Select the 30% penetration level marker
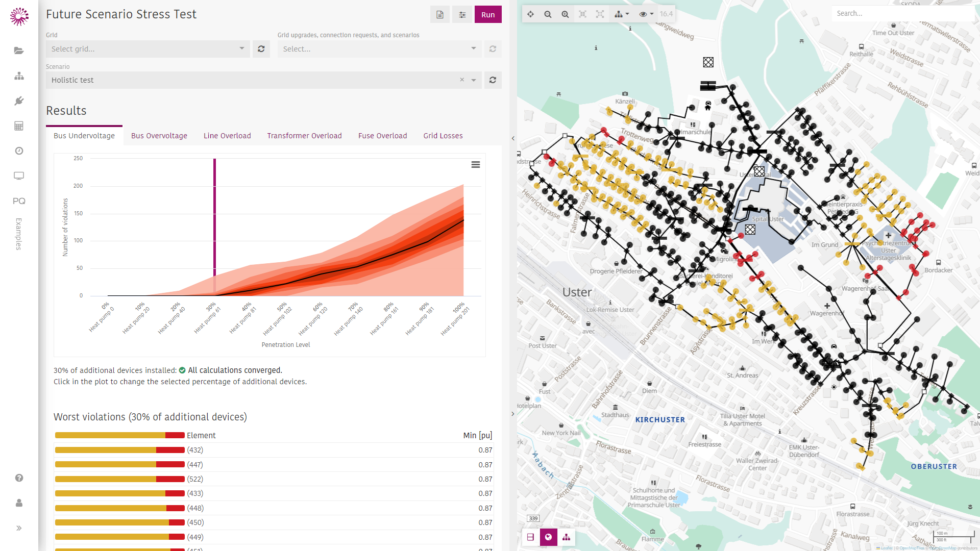This screenshot has height=551, width=980. pyautogui.click(x=214, y=227)
